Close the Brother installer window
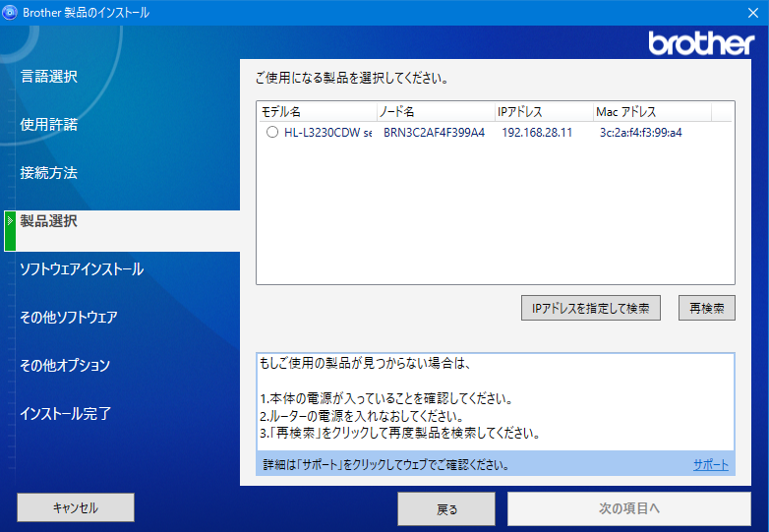Viewport: 769px width, 532px height. pyautogui.click(x=753, y=13)
